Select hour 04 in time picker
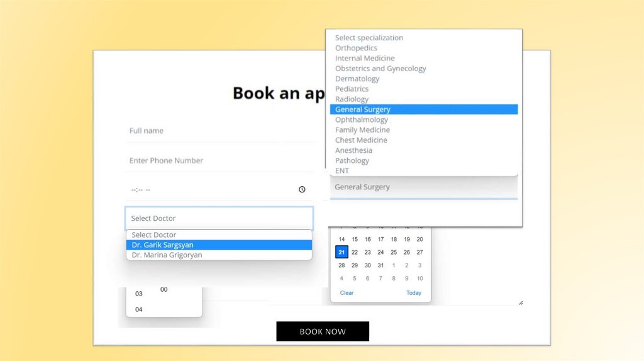This screenshot has width=644, height=361. pos(139,309)
